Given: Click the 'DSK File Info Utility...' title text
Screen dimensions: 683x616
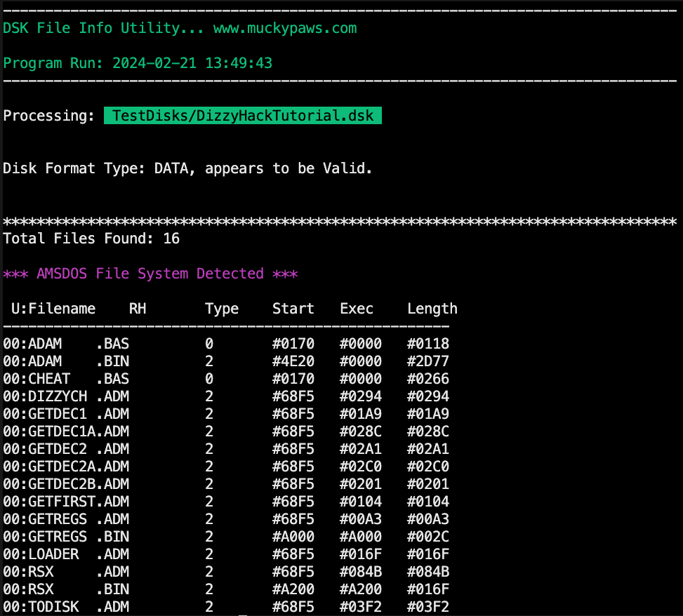Looking at the screenshot, I should [103, 28].
